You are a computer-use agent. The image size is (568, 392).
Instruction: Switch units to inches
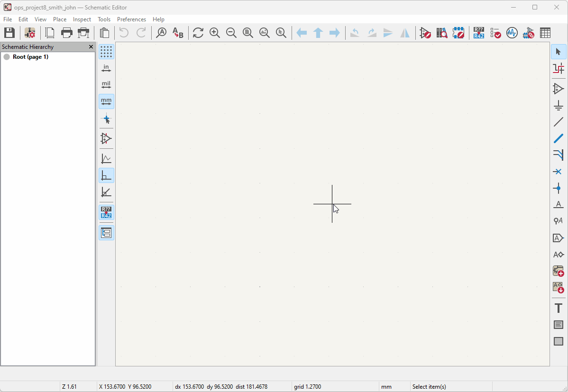[x=106, y=68]
